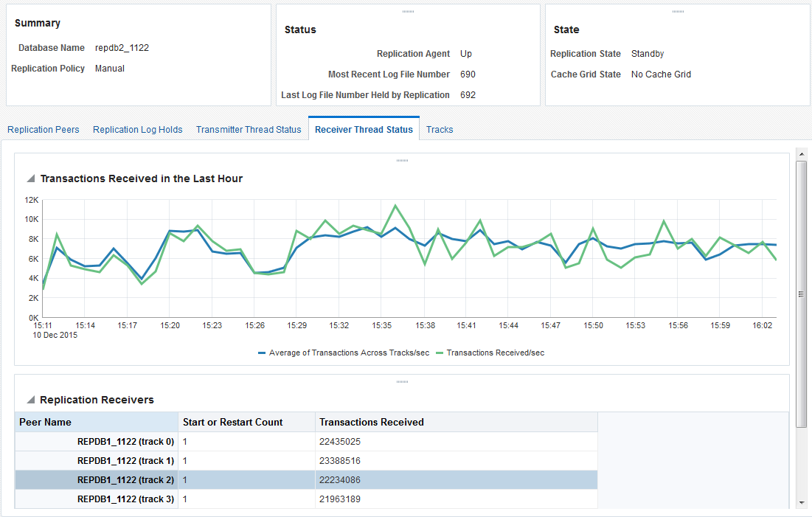Screen dimensions: 812x517
Task: Open the Replication Peers tab
Action: [x=44, y=130]
